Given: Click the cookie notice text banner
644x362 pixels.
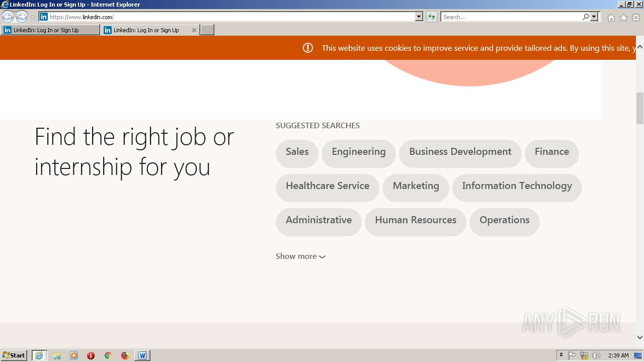Looking at the screenshot, I should pyautogui.click(x=479, y=48).
